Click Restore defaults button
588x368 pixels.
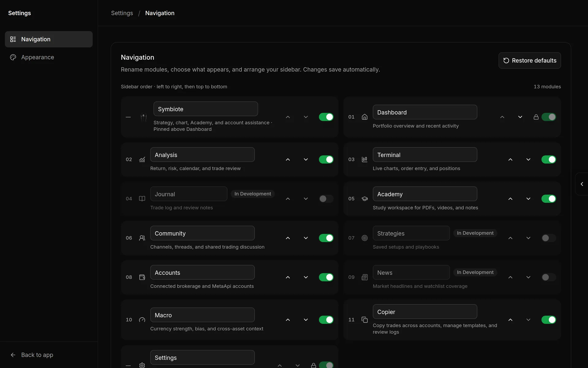tap(530, 60)
